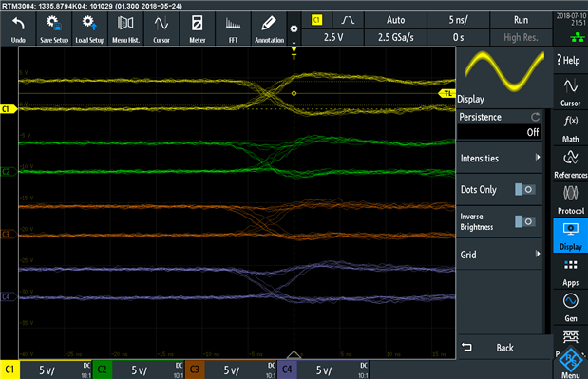The height and width of the screenshot is (379, 588).
Task: Open Load Setup from the toolbar
Action: point(89,28)
